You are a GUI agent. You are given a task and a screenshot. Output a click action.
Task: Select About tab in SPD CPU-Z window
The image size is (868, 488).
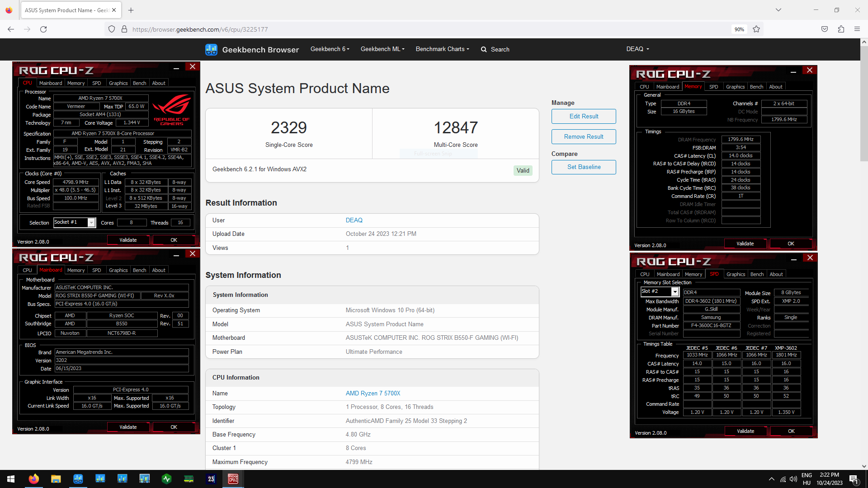point(776,274)
